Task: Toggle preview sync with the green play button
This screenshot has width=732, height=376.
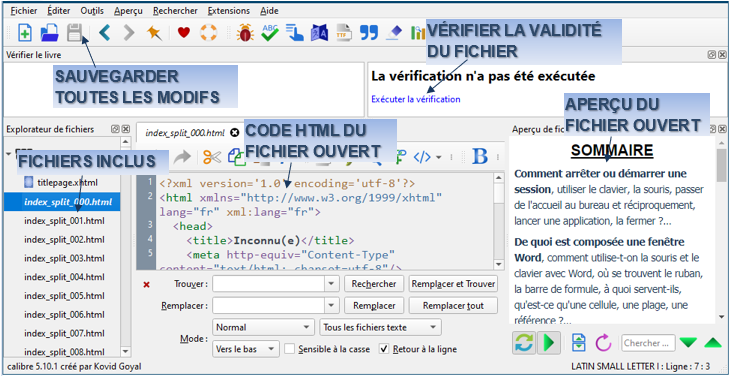Action: (x=549, y=343)
